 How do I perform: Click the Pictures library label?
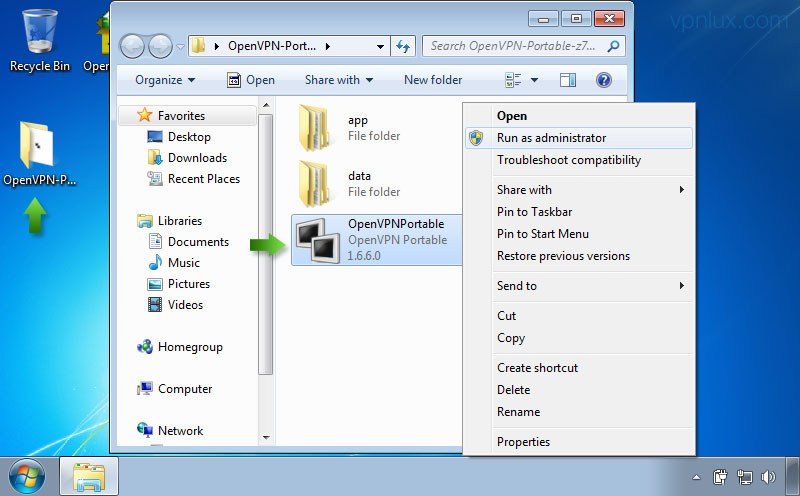(189, 284)
